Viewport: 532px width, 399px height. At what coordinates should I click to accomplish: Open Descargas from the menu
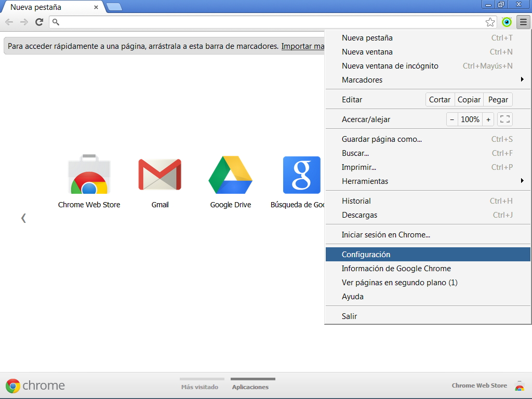click(428, 215)
